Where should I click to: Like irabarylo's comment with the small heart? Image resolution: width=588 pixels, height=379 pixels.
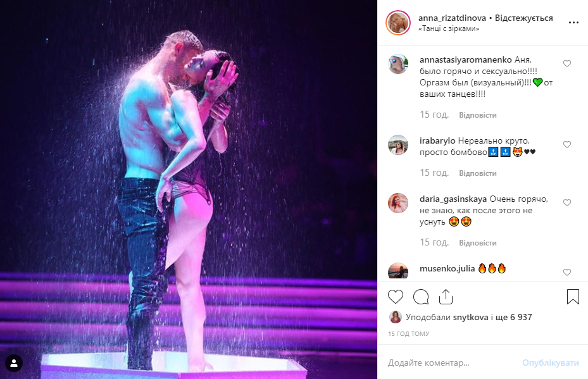click(x=567, y=144)
